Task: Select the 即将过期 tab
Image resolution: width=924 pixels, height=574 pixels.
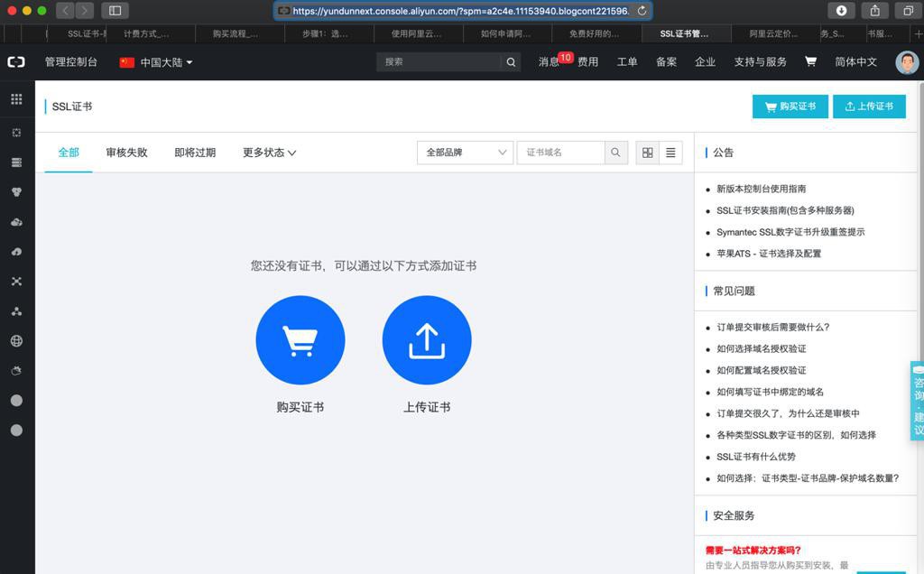Action: point(195,153)
